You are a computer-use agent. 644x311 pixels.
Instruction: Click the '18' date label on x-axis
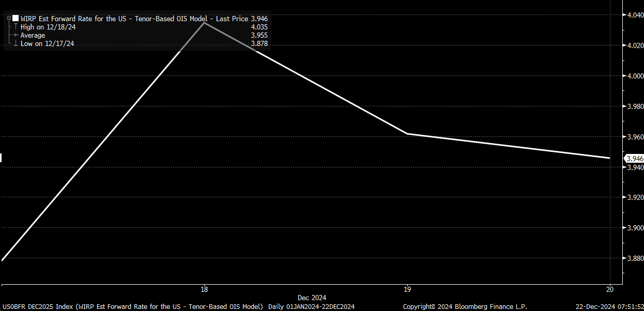(204, 289)
